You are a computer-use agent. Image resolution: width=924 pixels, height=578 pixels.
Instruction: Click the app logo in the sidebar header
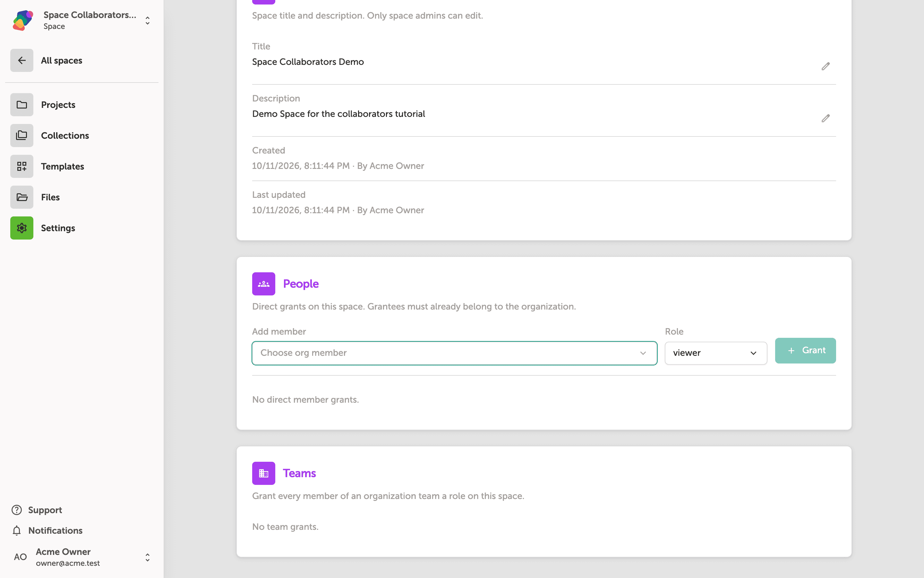tap(23, 20)
